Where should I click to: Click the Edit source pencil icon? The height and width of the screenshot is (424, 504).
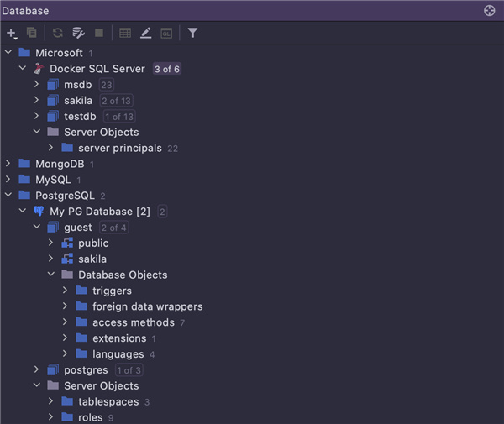[x=146, y=33]
